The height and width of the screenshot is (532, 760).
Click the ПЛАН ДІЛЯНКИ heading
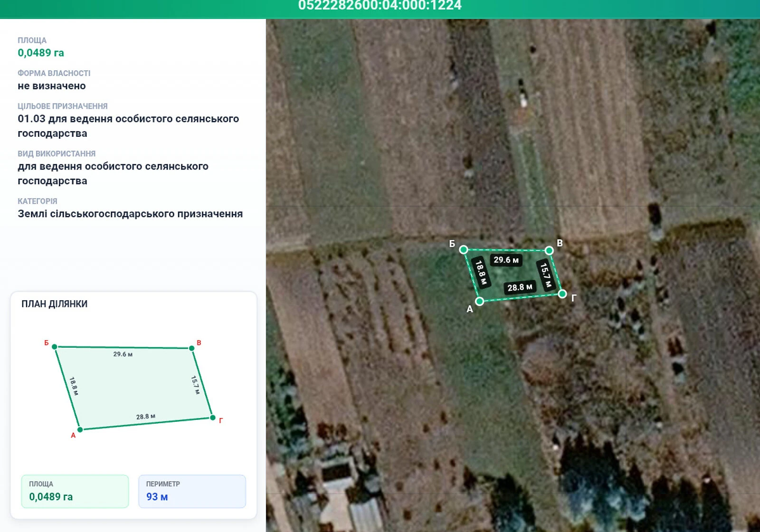55,304
